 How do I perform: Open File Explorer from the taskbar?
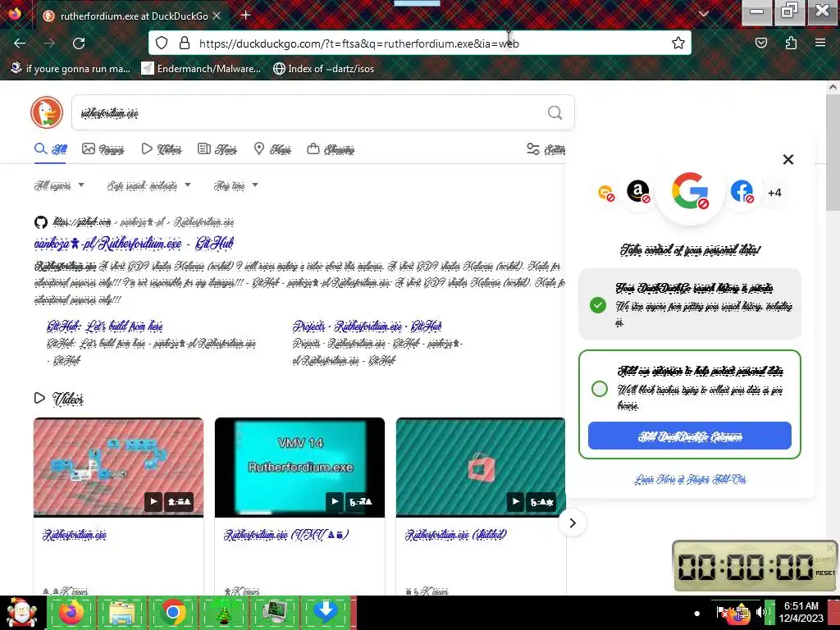coord(121,613)
